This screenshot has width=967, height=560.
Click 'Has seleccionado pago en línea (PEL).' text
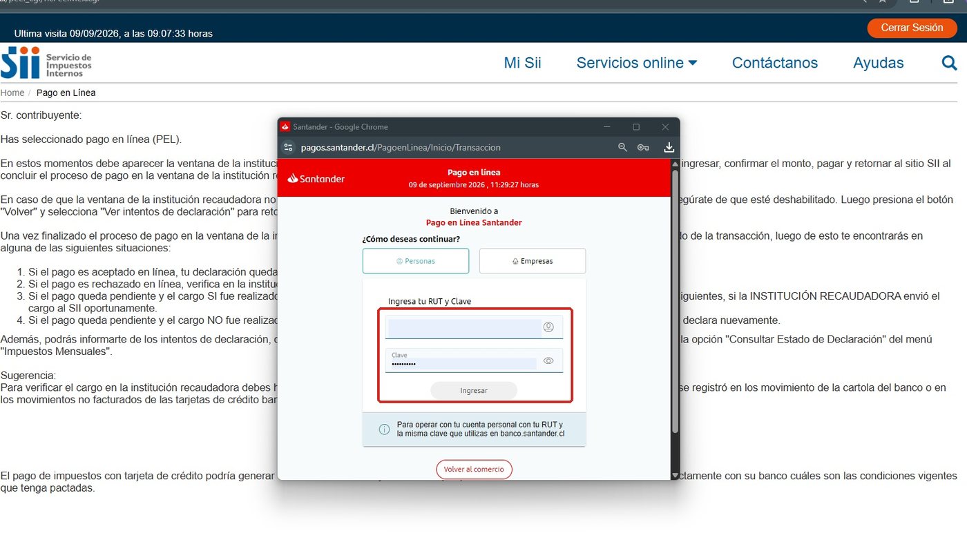pyautogui.click(x=91, y=139)
